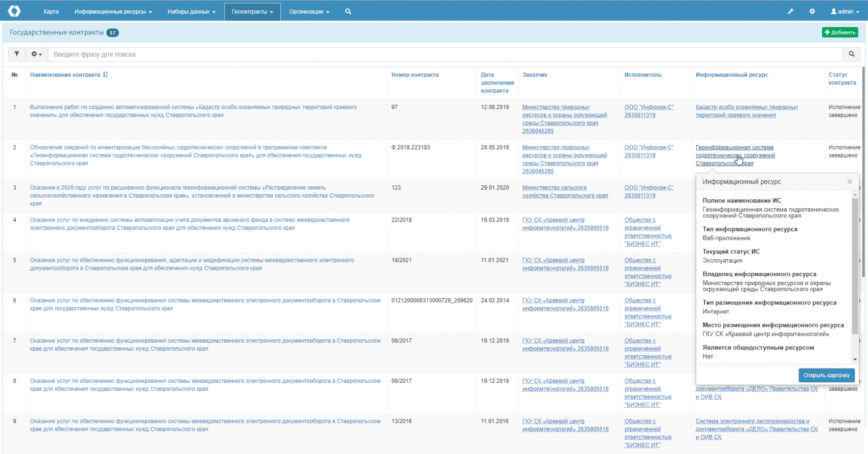Viewport: 868px width, 454px height.
Task: Click Веб-приложение value in popup
Action: (726, 238)
